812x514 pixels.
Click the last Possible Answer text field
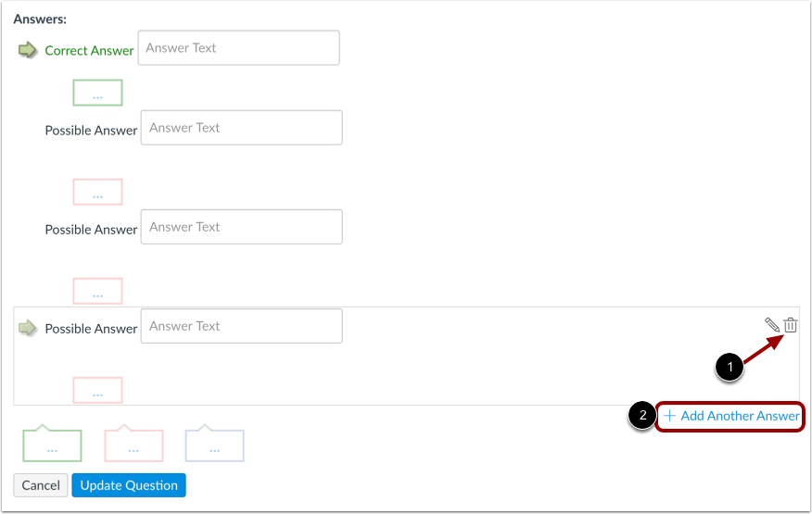click(x=241, y=326)
